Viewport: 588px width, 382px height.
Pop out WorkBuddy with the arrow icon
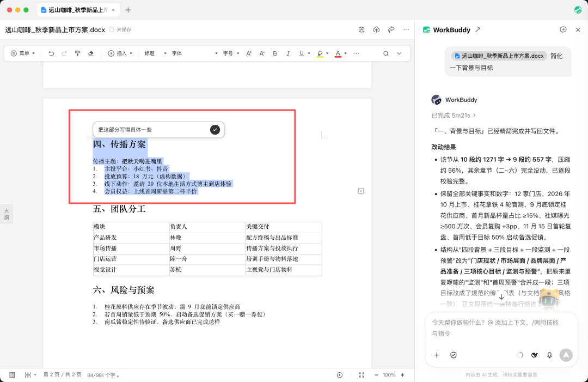point(478,29)
